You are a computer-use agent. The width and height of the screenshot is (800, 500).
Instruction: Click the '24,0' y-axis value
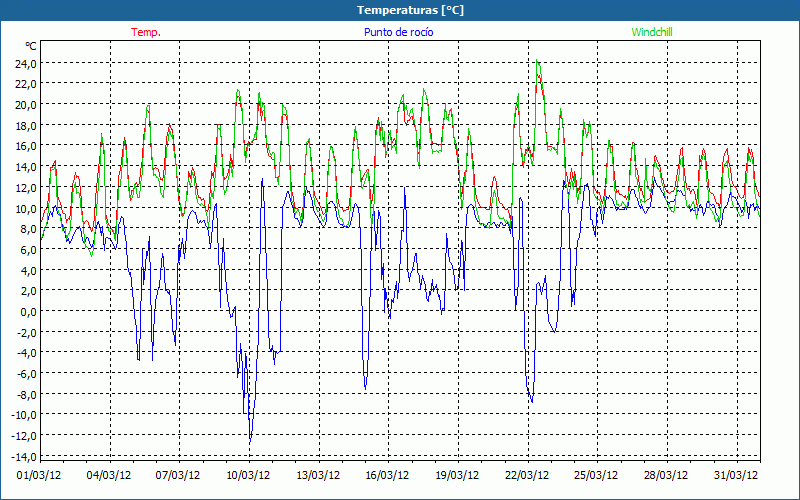pos(26,64)
